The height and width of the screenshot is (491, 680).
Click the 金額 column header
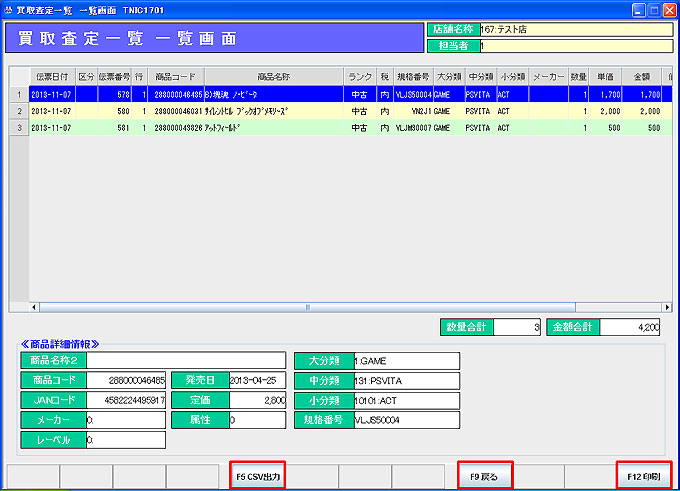pos(641,76)
